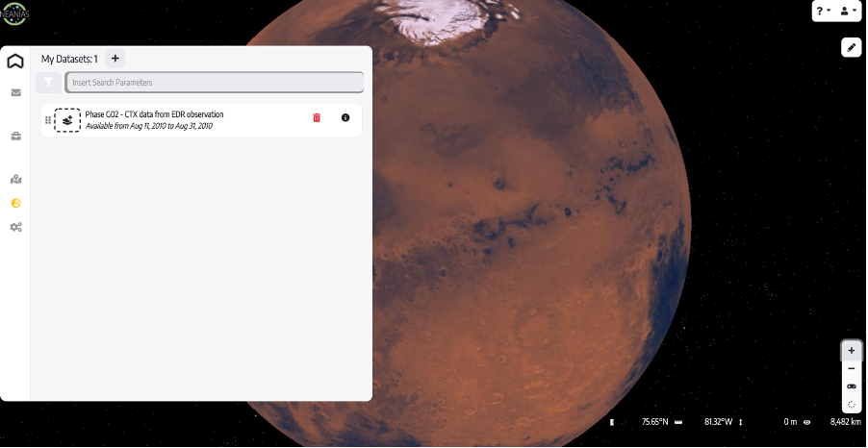Toggle the Phase G02 layer dashed icon
868x448 pixels.
(x=67, y=120)
